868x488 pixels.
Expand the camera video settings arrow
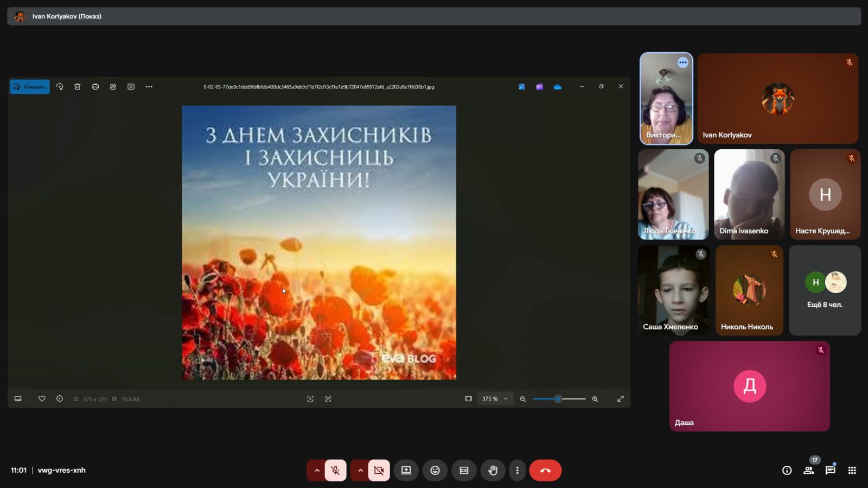pyautogui.click(x=360, y=470)
